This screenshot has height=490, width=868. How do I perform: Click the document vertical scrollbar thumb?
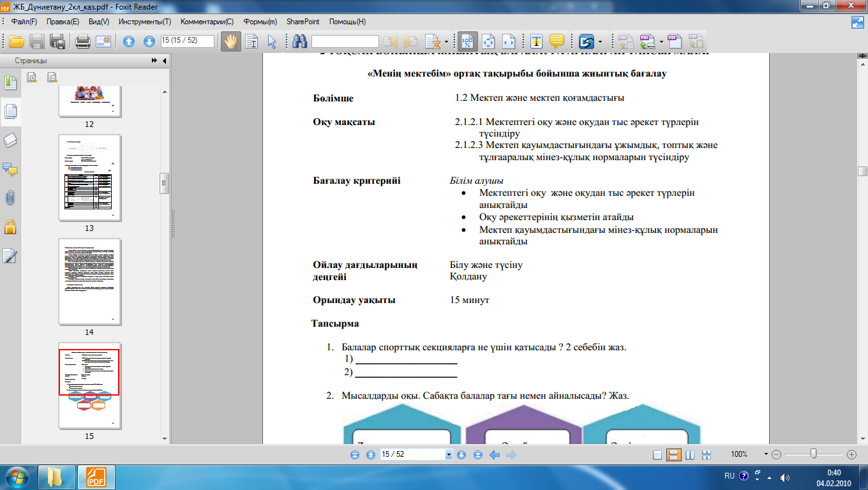point(863,171)
